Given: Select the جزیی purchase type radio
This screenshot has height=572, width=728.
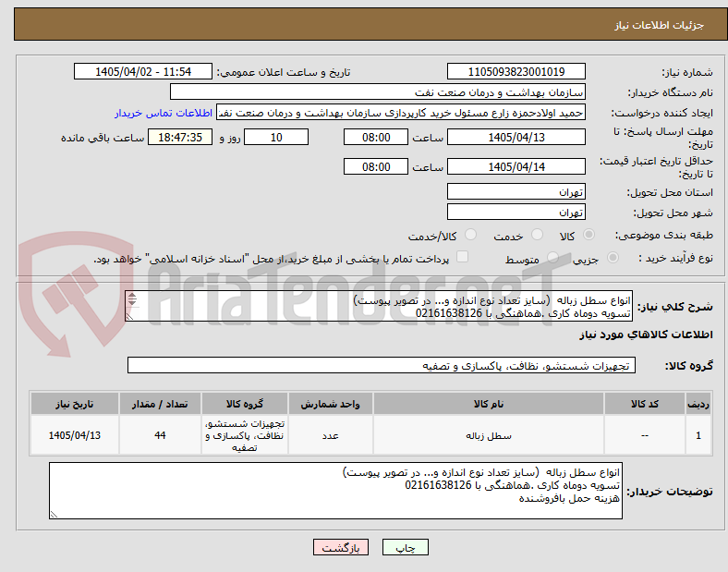Looking at the screenshot, I should tap(613, 257).
